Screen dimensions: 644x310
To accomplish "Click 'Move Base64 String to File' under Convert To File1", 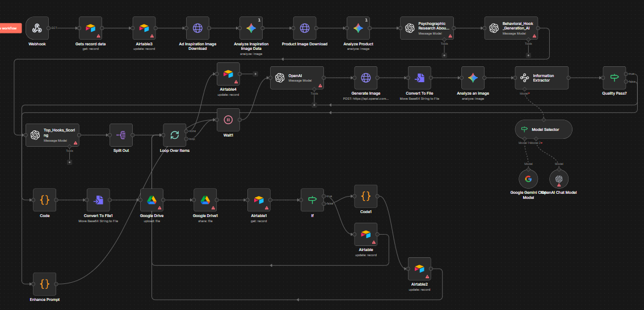I will point(98,220).
